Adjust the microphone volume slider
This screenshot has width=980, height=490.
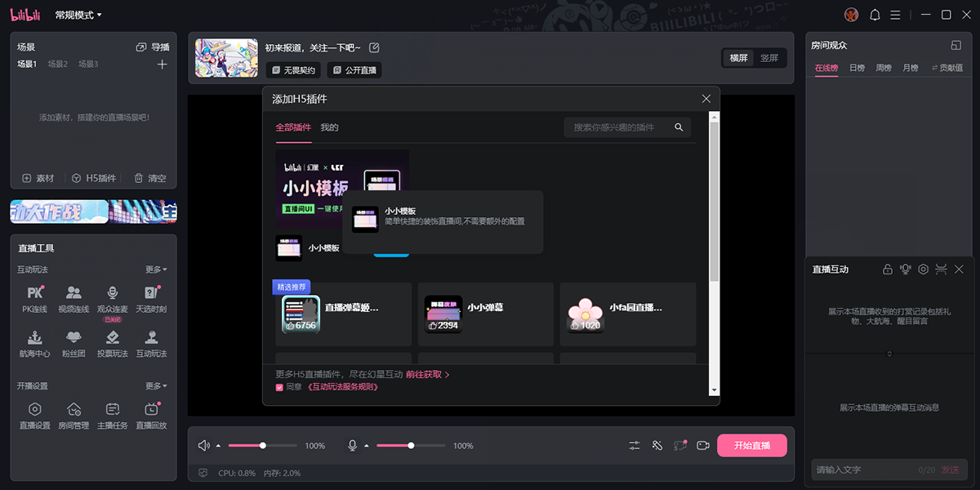pyautogui.click(x=411, y=446)
